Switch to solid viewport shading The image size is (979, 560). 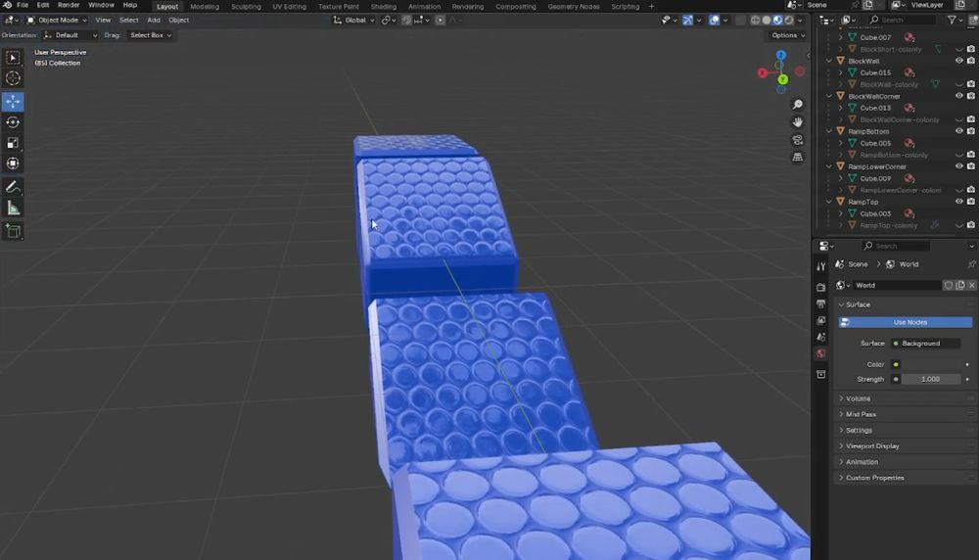(x=767, y=20)
